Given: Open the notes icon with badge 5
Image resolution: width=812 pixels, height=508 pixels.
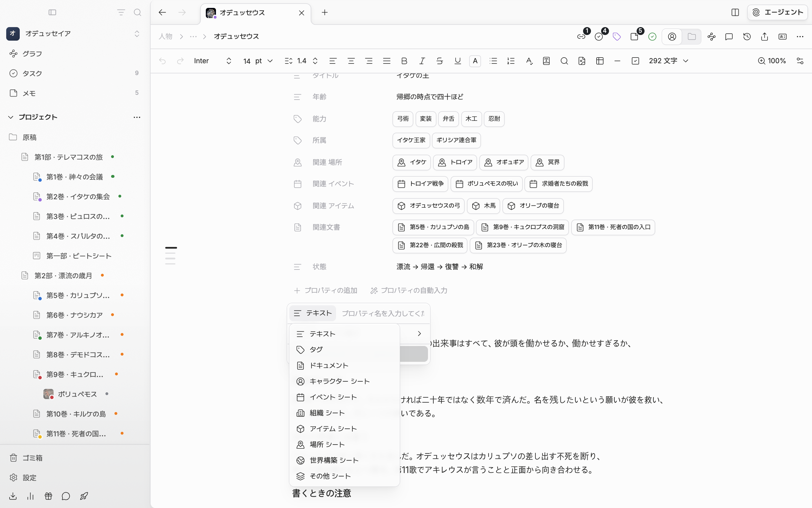Looking at the screenshot, I should click(634, 37).
